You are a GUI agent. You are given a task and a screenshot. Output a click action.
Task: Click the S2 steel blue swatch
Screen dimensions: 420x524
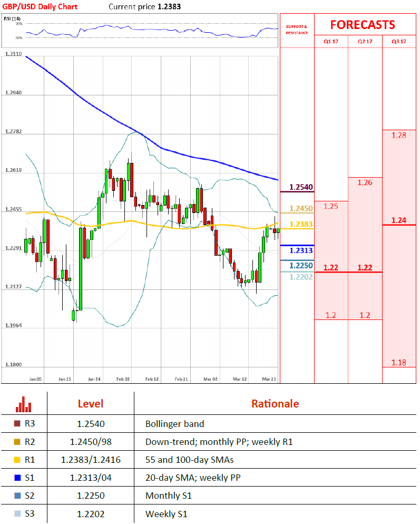click(x=17, y=496)
